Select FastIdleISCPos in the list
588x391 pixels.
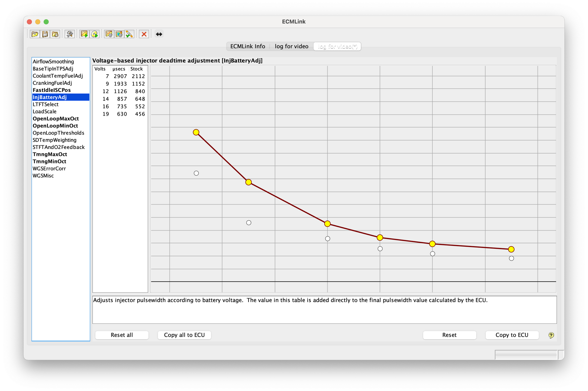tap(61, 90)
